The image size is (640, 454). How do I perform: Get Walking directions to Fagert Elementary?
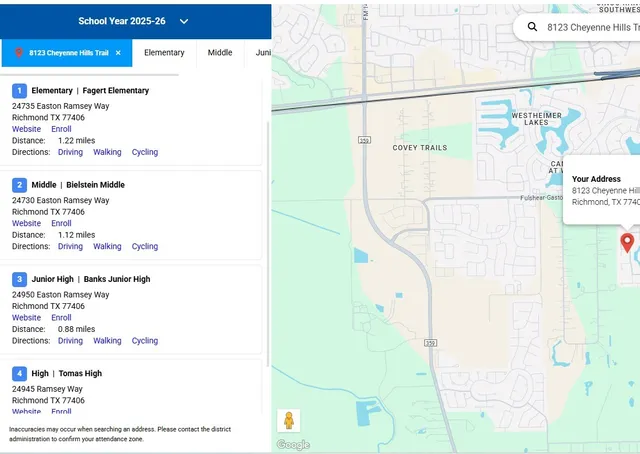click(x=107, y=153)
